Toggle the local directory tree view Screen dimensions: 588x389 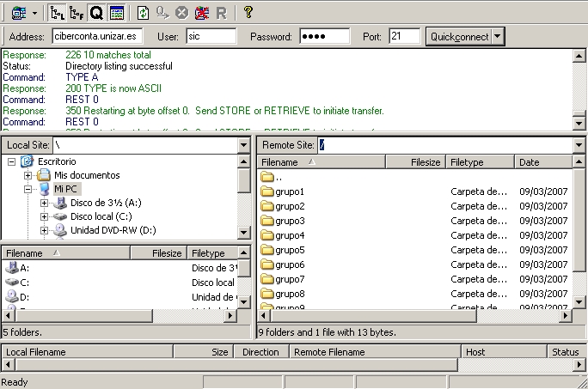[x=57, y=12]
